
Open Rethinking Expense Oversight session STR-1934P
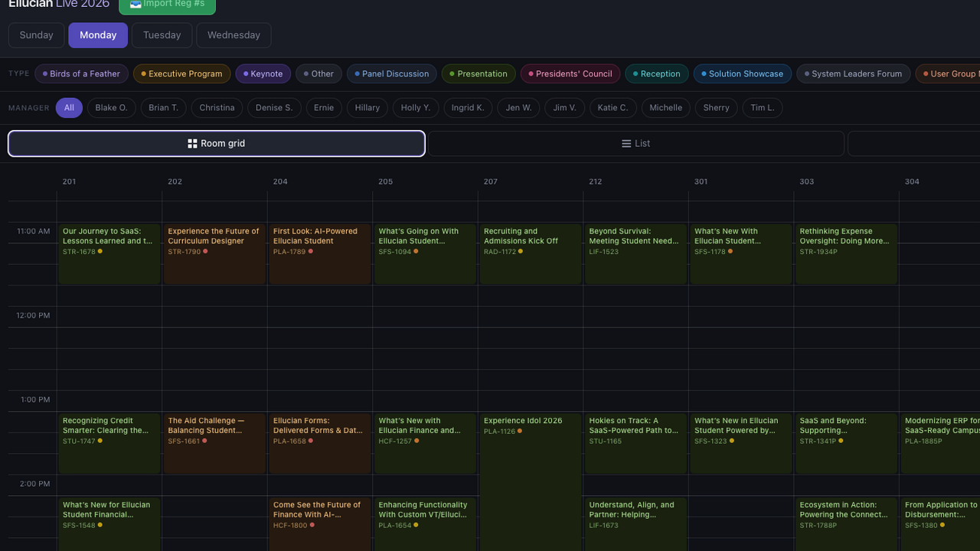click(846, 254)
